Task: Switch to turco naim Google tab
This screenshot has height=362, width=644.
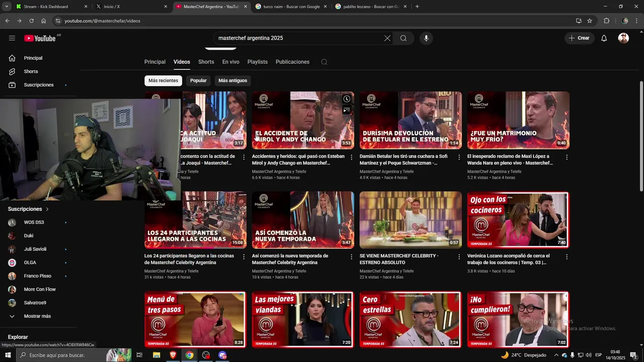Action: click(x=292, y=7)
